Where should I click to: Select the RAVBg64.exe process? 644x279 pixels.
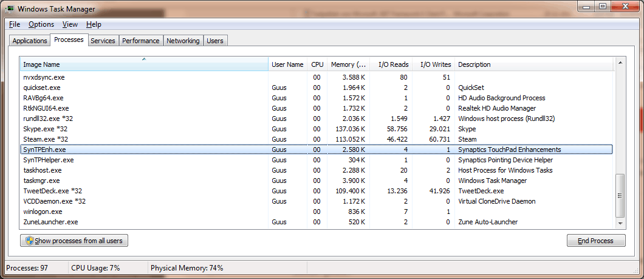click(317, 98)
